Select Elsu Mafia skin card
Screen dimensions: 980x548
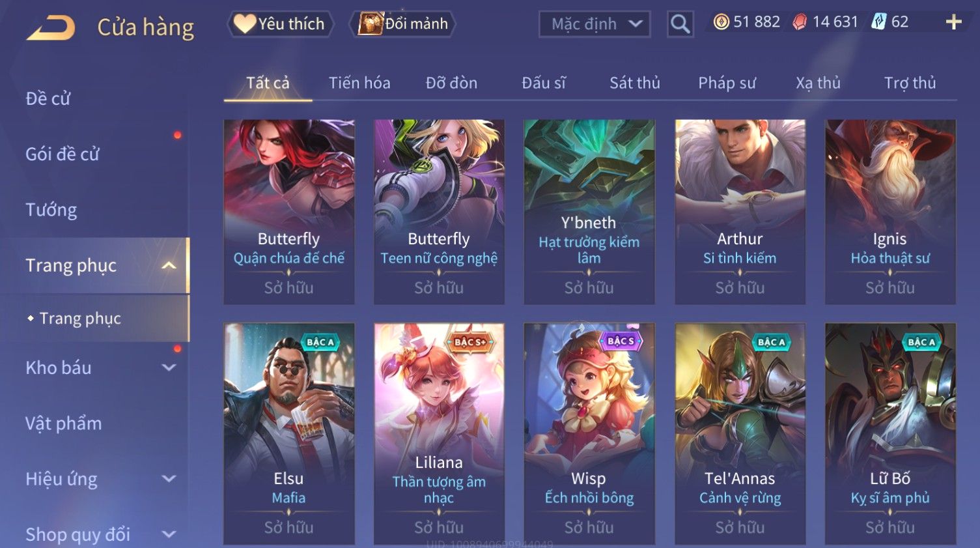[x=288, y=433]
